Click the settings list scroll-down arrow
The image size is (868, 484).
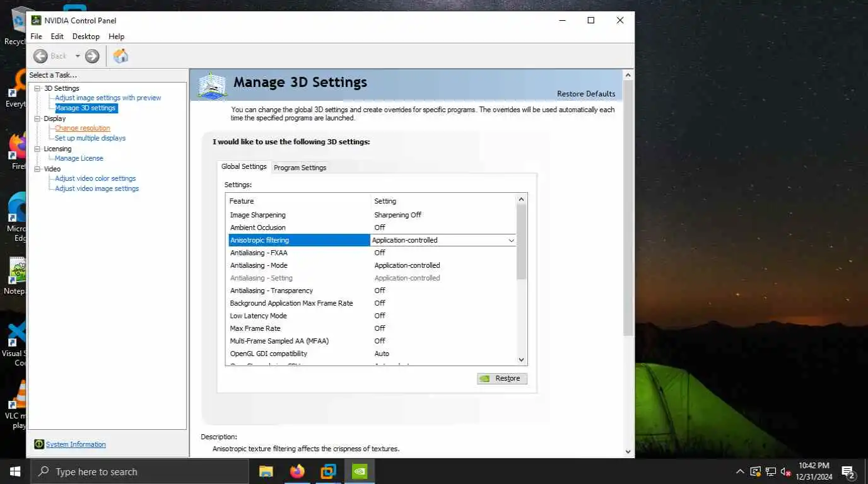(x=521, y=359)
